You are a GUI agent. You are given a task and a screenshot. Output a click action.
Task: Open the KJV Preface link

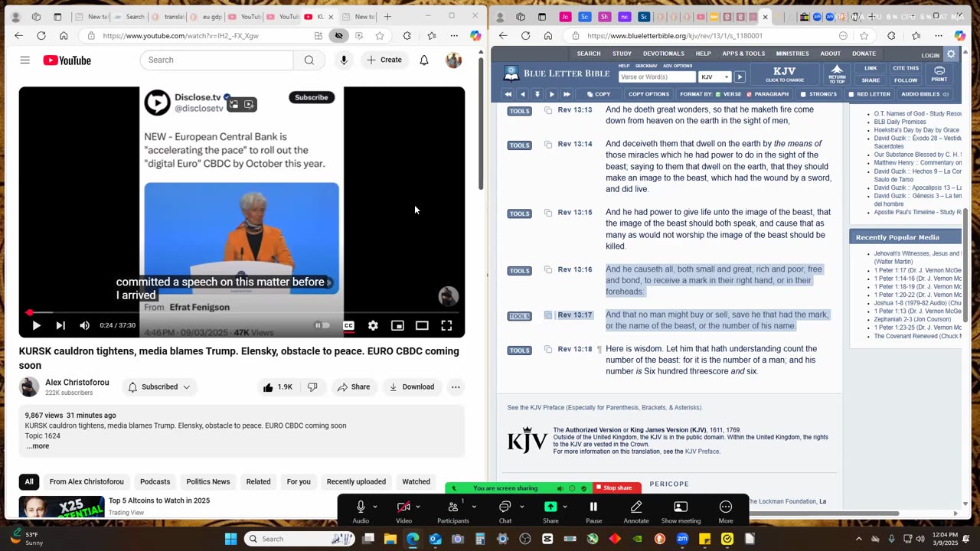(x=702, y=452)
